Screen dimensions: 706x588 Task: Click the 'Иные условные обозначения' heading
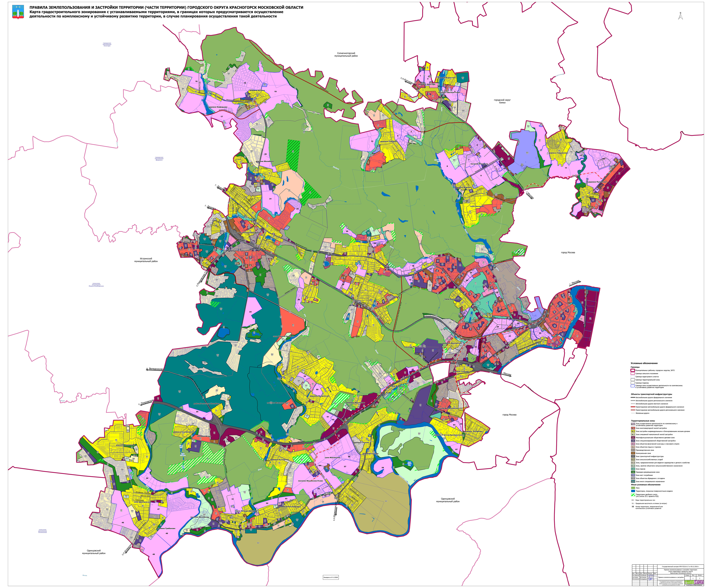[x=646, y=485]
